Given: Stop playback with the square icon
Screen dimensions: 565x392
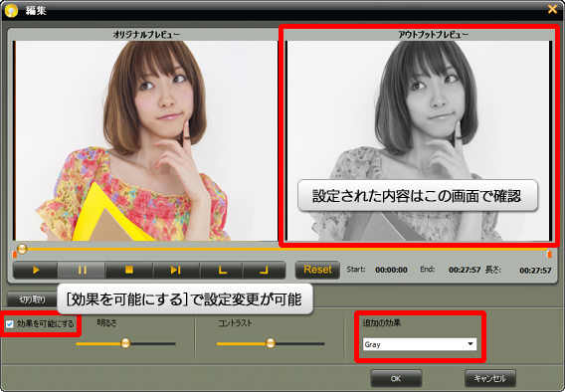Looking at the screenshot, I should (129, 270).
